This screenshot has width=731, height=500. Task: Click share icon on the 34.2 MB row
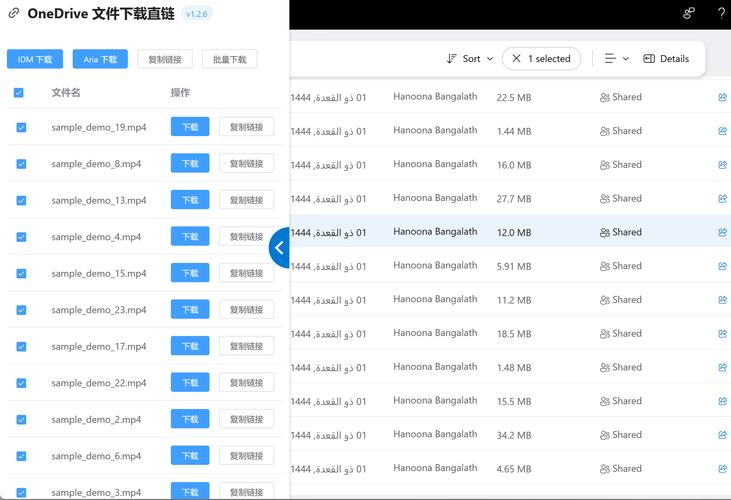(722, 435)
